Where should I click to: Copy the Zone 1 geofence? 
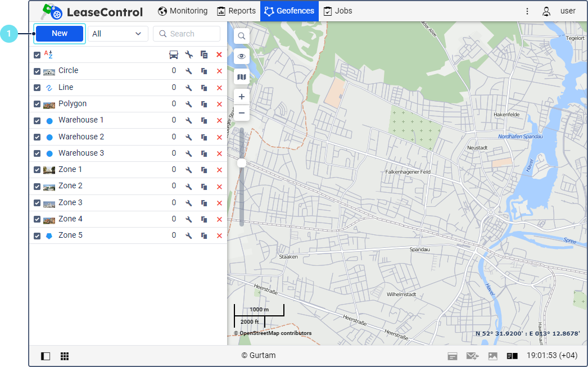[x=204, y=170]
